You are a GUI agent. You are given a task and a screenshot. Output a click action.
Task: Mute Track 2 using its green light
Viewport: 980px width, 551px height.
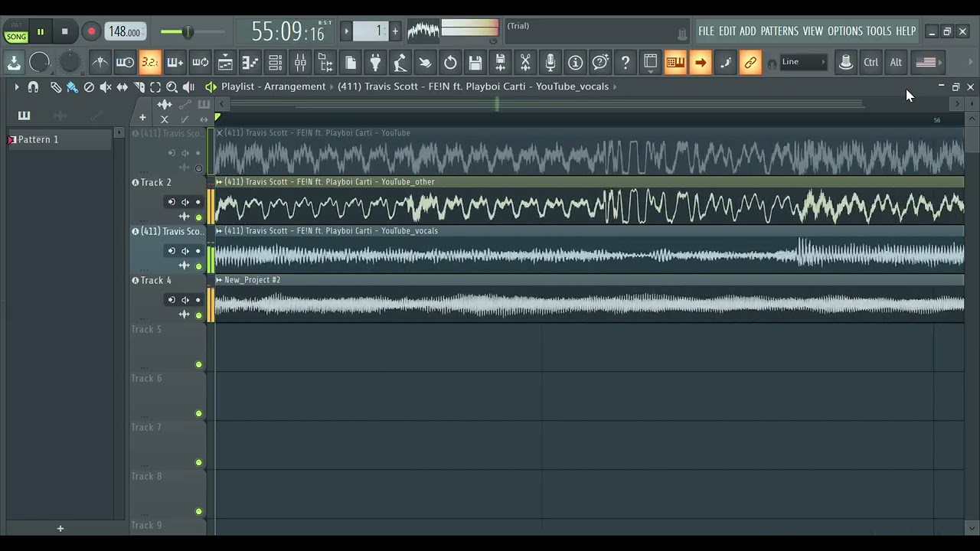pos(199,217)
